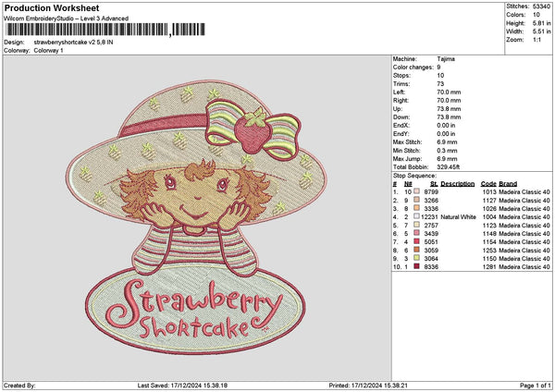Click the 'Code' column header

coord(488,184)
